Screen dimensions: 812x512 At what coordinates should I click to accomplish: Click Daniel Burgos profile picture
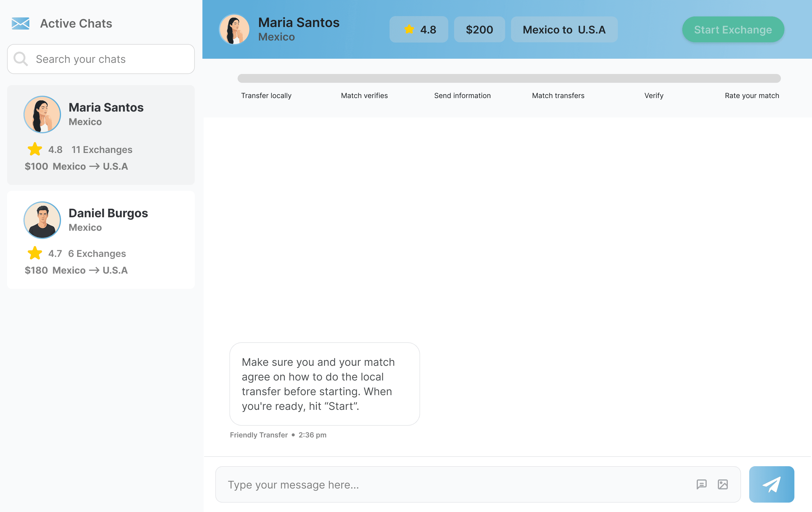coord(42,220)
